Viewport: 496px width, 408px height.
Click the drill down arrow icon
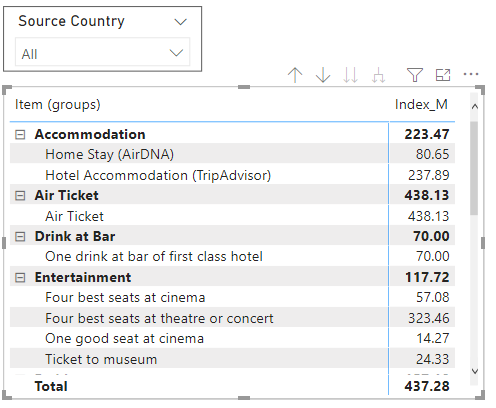point(323,75)
